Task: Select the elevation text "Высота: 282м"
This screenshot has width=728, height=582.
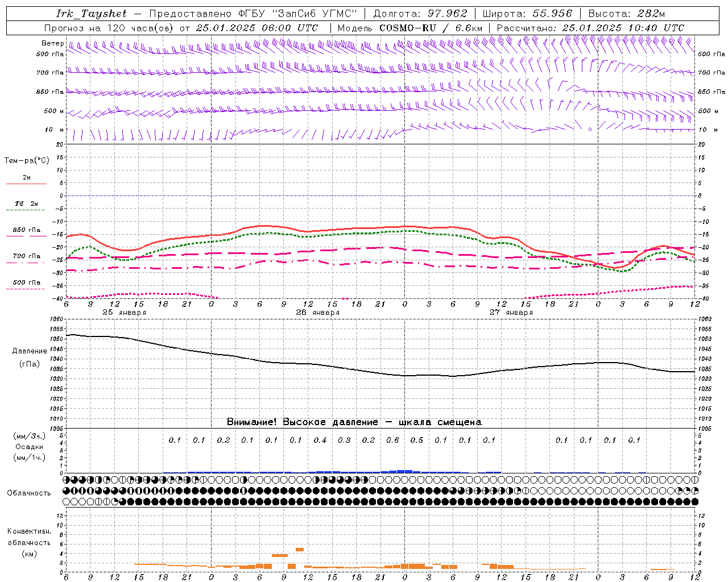Action: pos(626,14)
